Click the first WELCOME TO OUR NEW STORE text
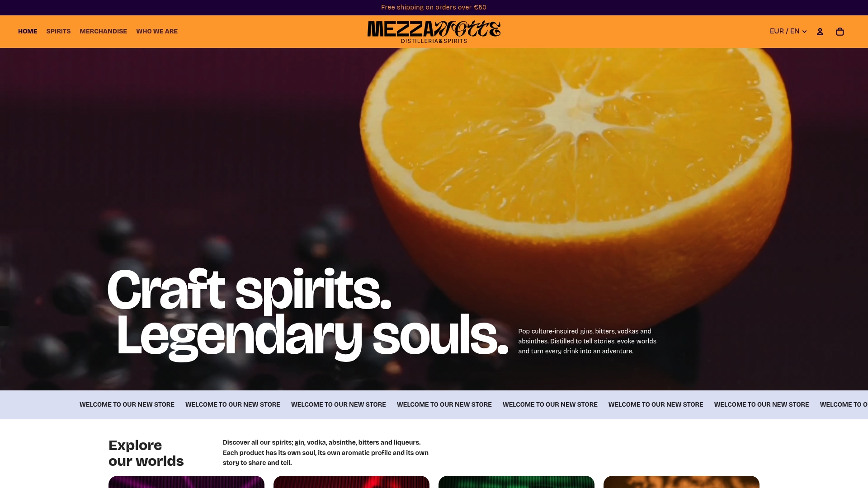Screen dimensions: 868x488 (127, 404)
